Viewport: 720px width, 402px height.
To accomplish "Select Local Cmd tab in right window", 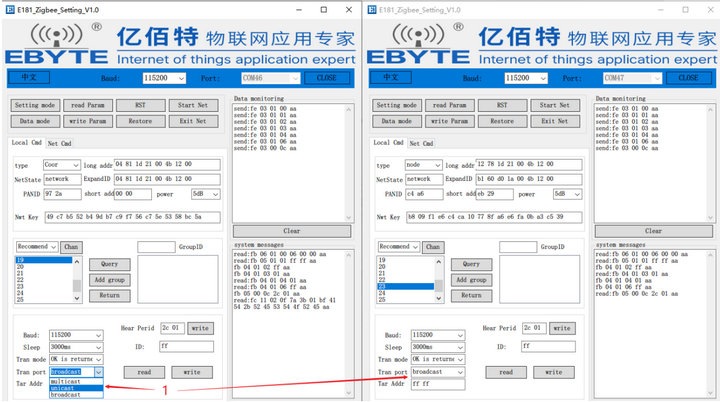I will click(x=388, y=143).
